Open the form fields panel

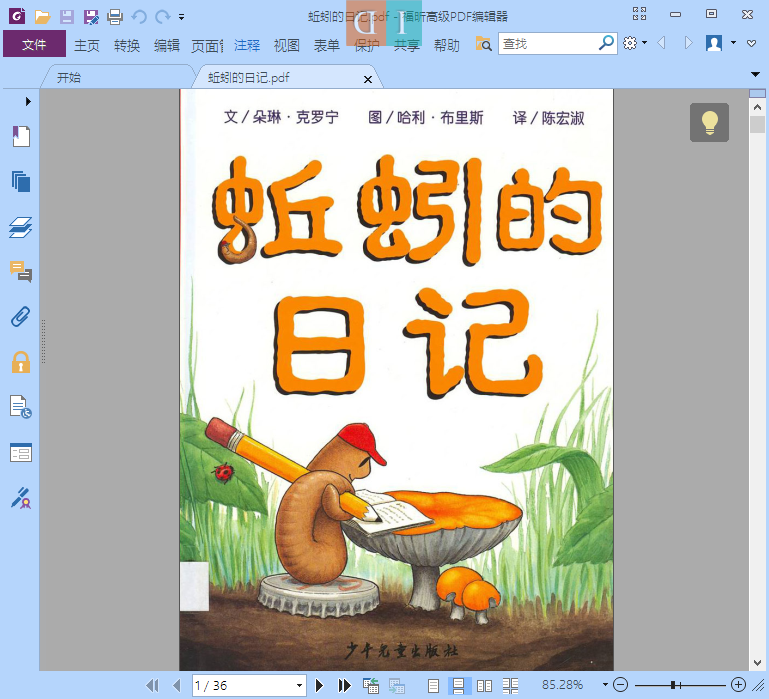[21, 453]
